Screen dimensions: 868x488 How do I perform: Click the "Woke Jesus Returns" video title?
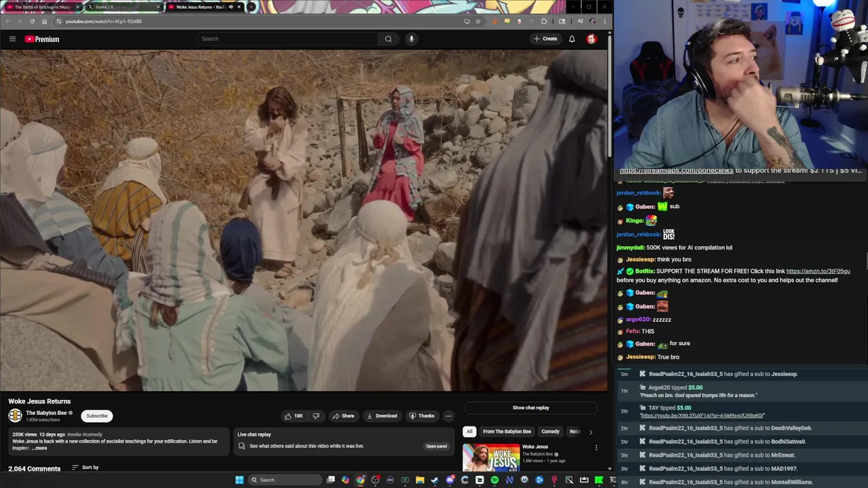click(x=39, y=401)
